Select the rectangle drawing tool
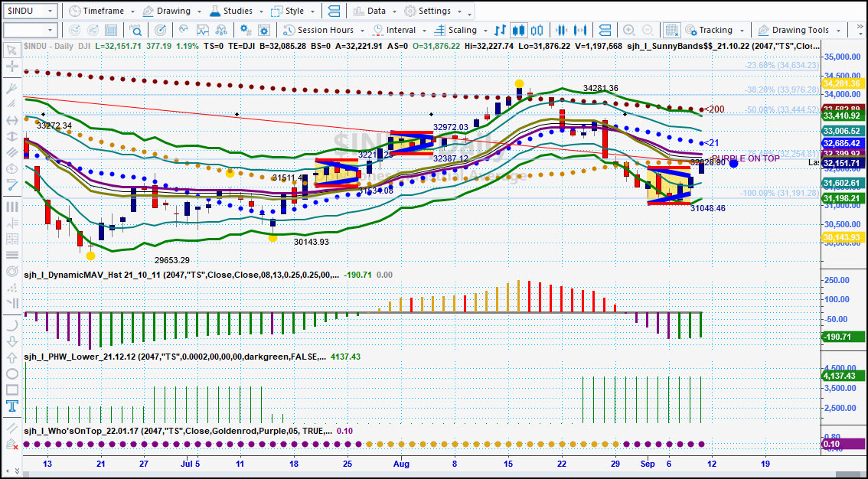 coord(11,390)
